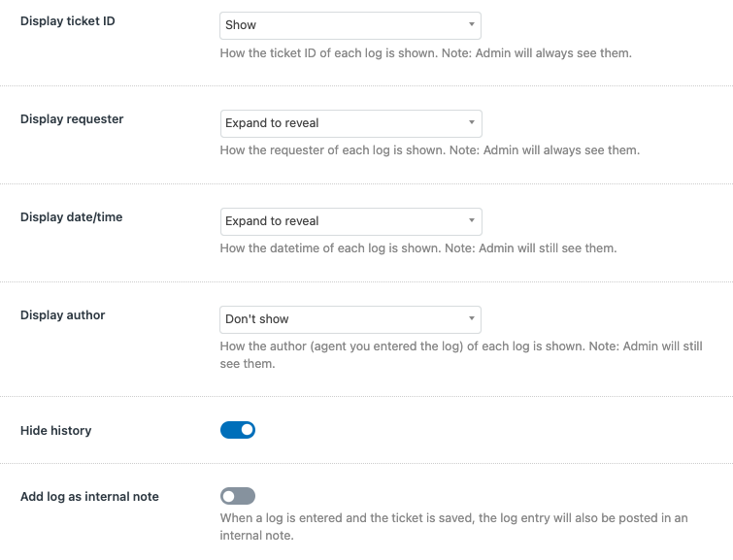The image size is (733, 560).
Task: Click the arrow icon in Display author select
Action: pyautogui.click(x=472, y=318)
